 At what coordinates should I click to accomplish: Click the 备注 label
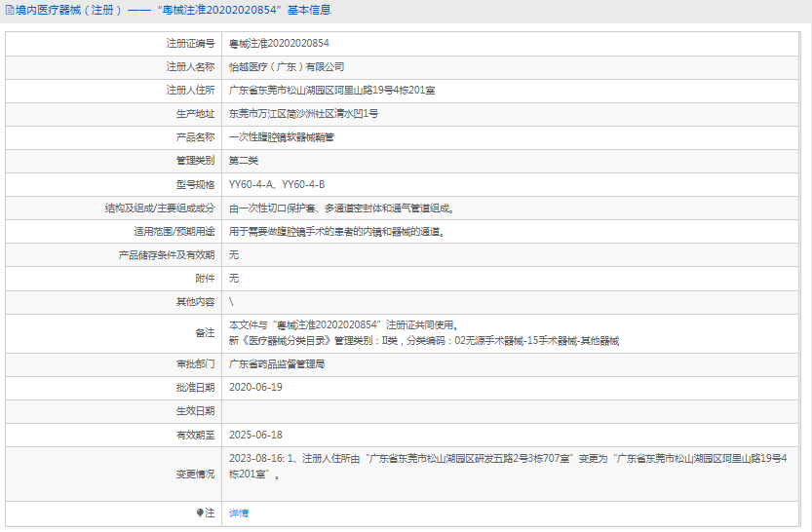point(205,333)
